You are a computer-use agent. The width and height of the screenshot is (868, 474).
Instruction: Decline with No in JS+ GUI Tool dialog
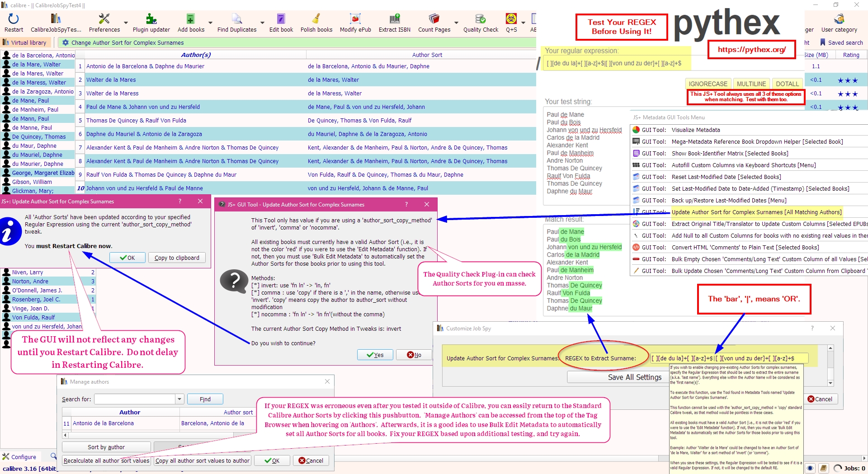pyautogui.click(x=414, y=355)
